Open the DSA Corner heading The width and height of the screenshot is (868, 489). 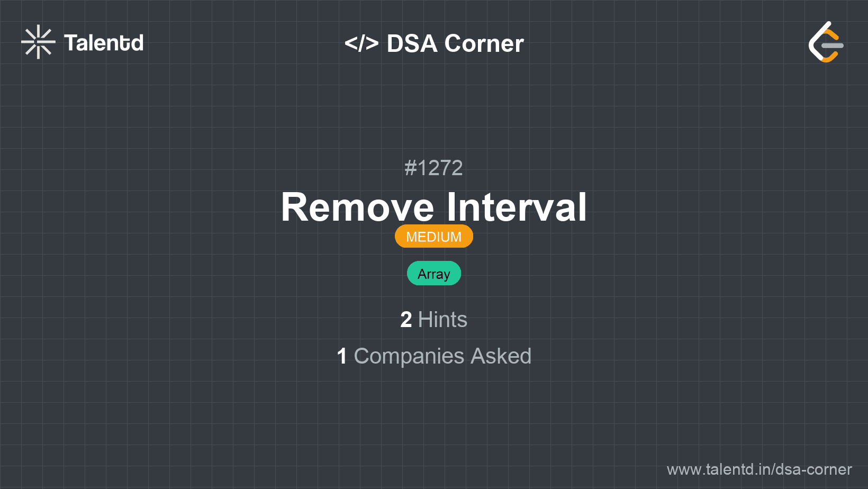point(434,43)
